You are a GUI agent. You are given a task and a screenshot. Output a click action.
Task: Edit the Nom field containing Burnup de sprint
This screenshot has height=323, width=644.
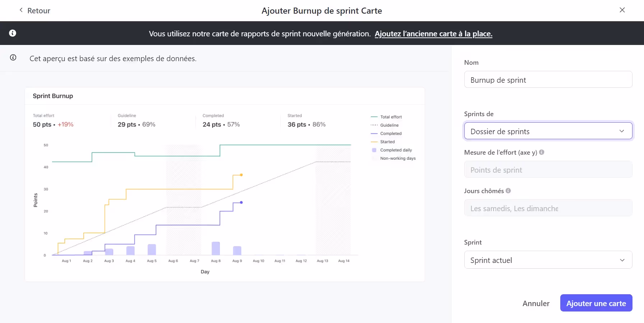(548, 79)
